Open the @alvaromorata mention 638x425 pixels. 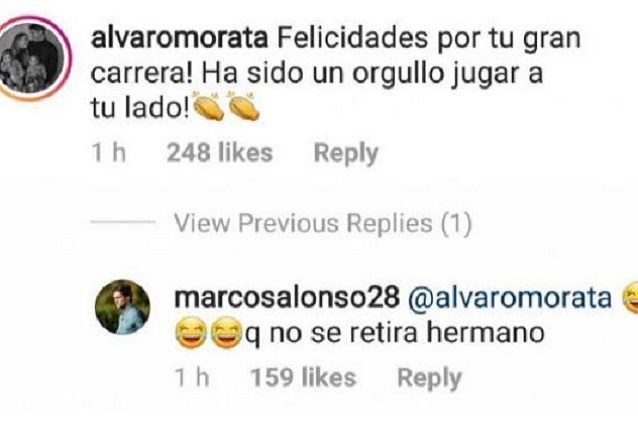[510, 298]
